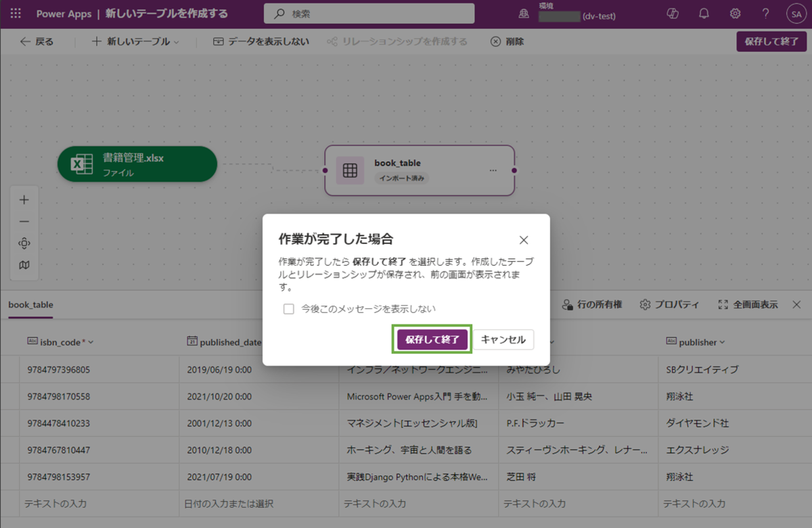Open プロパティ for the table
The image size is (812, 528).
point(669,304)
